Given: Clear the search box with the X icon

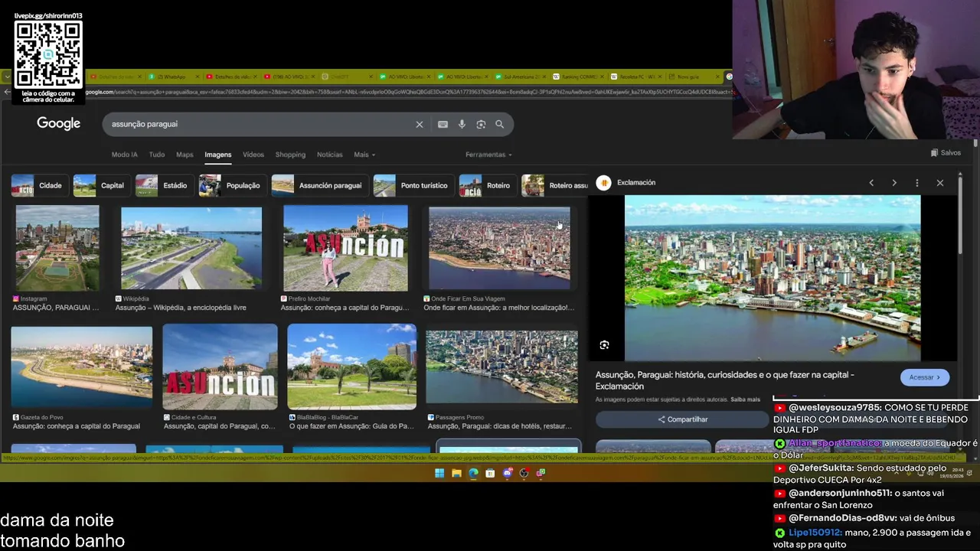Looking at the screenshot, I should [419, 124].
